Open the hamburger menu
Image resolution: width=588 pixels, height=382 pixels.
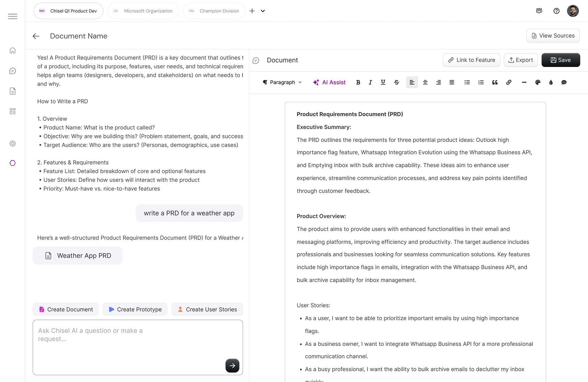tap(13, 16)
